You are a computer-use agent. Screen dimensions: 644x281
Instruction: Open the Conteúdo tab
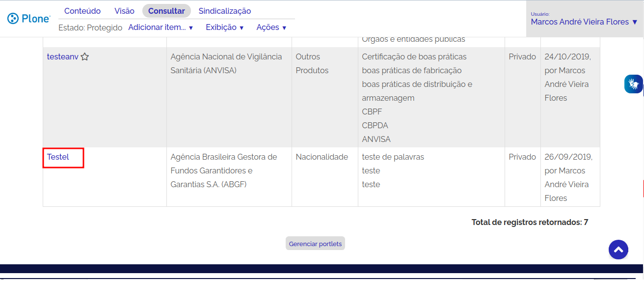click(82, 11)
